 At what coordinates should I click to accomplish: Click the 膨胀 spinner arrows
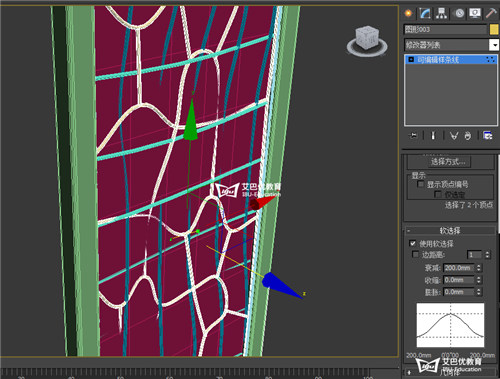coord(479,292)
